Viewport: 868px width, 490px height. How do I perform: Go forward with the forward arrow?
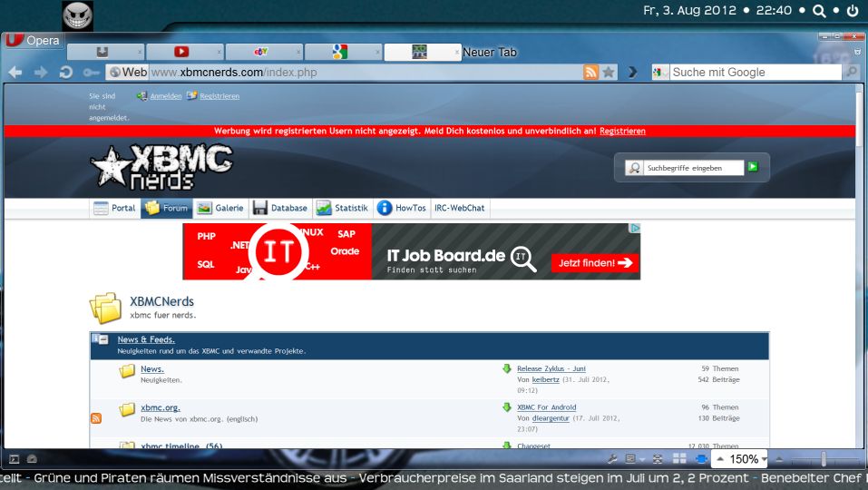pyautogui.click(x=41, y=72)
